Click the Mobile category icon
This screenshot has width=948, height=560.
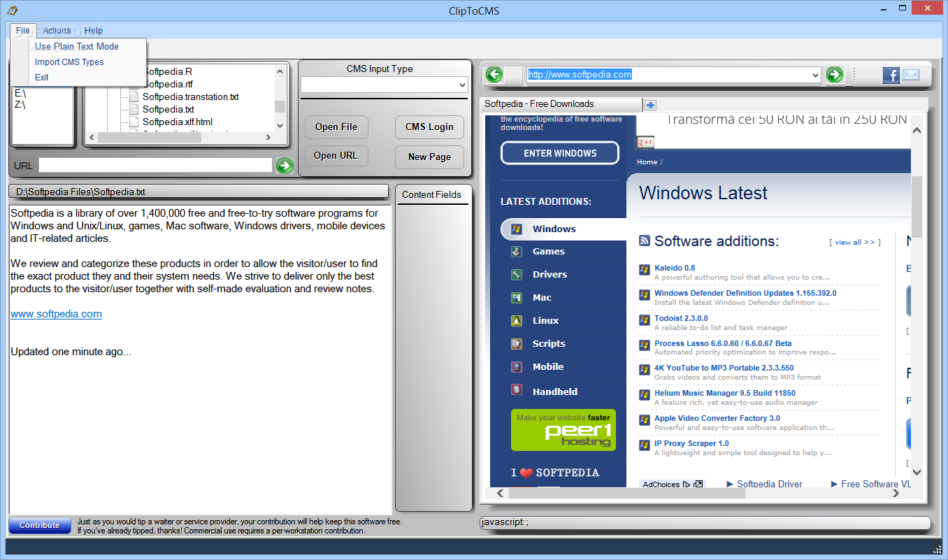pyautogui.click(x=517, y=367)
